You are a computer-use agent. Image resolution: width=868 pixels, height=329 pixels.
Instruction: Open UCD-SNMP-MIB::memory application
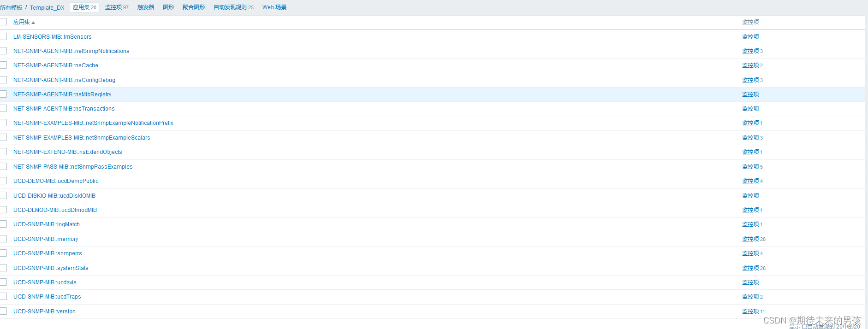46,239
